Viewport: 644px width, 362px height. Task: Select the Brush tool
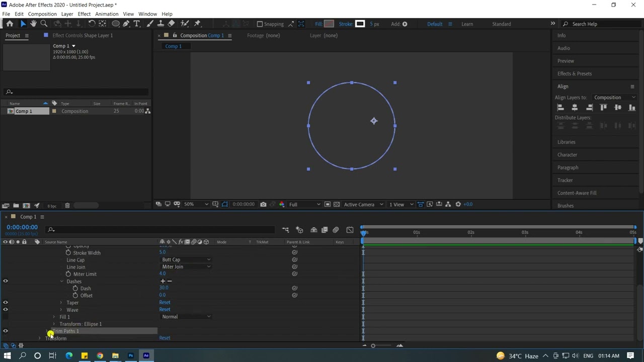150,24
